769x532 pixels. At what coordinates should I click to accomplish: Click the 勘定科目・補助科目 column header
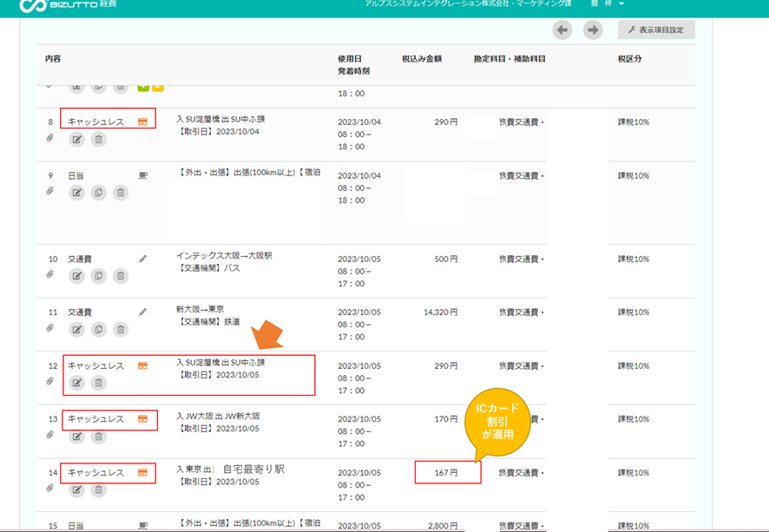click(509, 59)
